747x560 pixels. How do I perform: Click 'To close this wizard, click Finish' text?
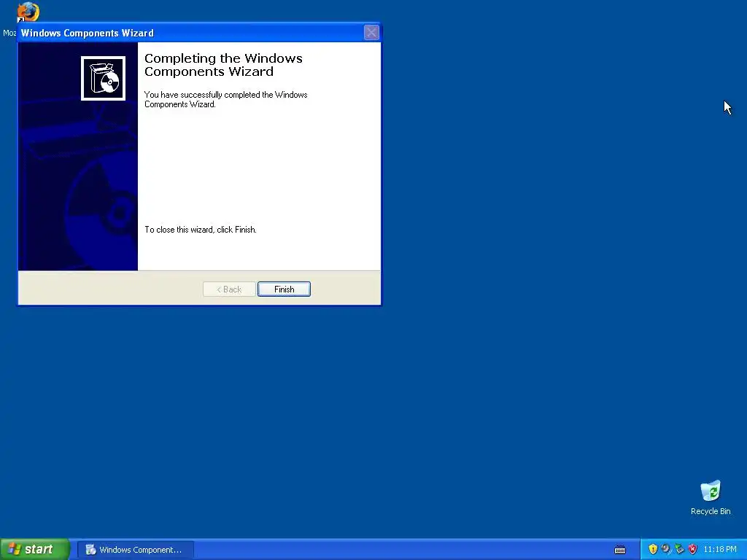201,230
